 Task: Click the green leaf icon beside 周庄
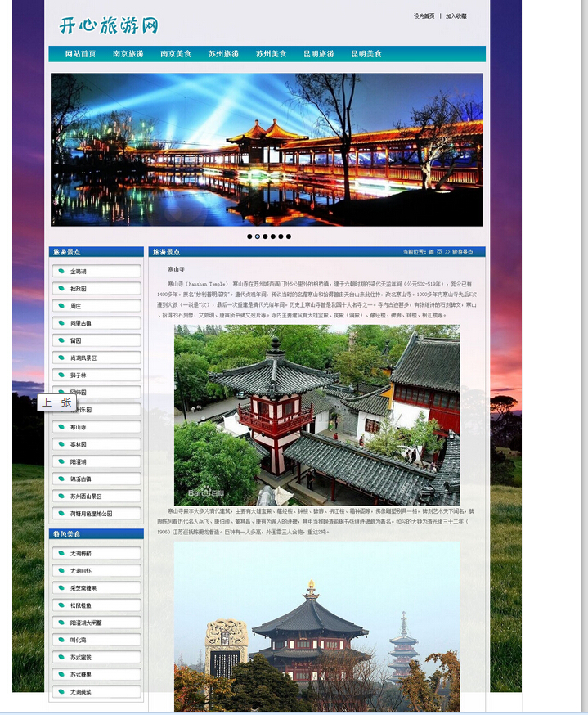coord(61,306)
